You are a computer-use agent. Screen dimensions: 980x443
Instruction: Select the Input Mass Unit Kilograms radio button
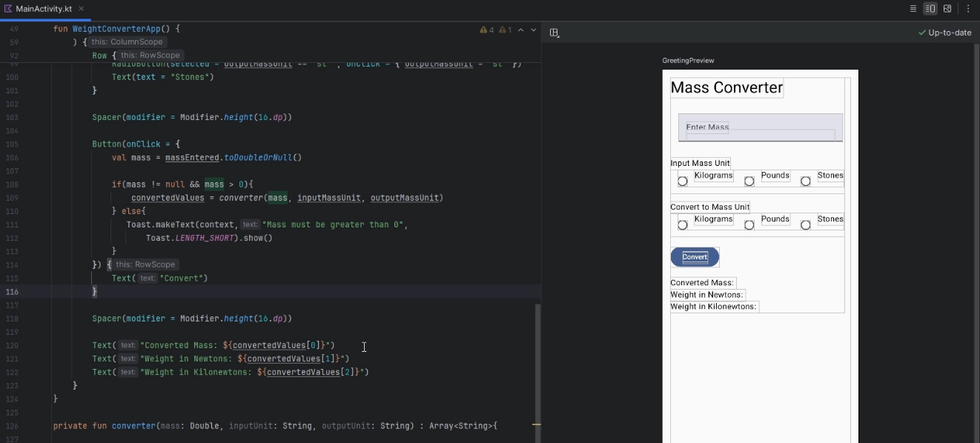click(683, 181)
